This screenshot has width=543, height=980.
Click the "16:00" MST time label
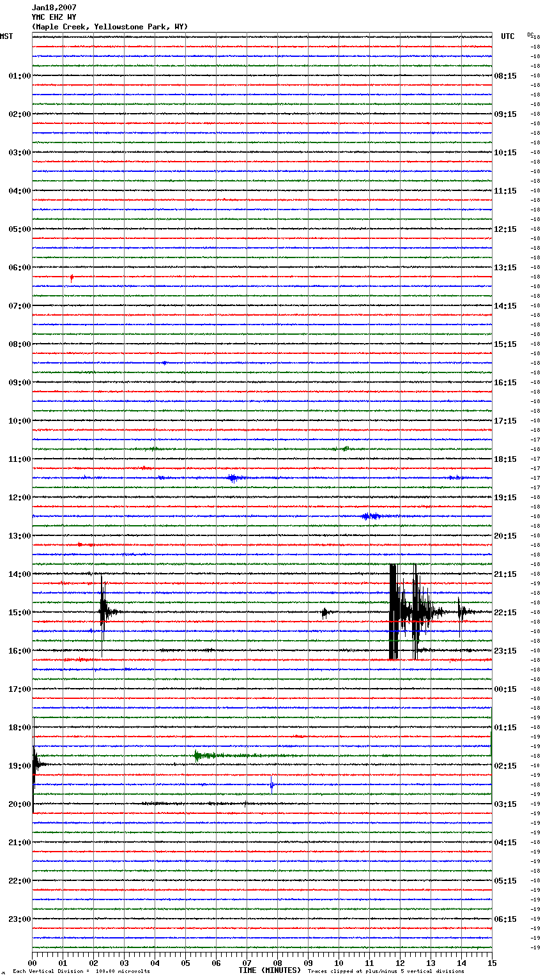20,651
